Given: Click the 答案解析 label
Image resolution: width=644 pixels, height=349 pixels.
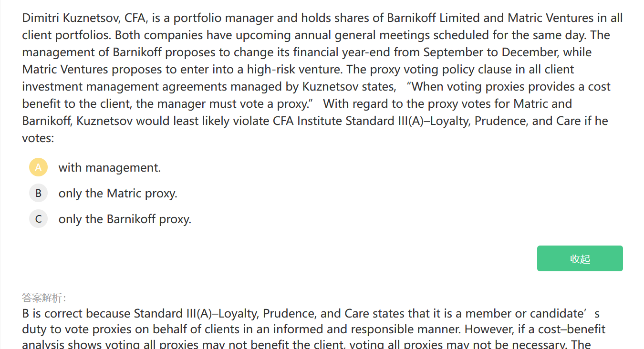Looking at the screenshot, I should pyautogui.click(x=44, y=298).
